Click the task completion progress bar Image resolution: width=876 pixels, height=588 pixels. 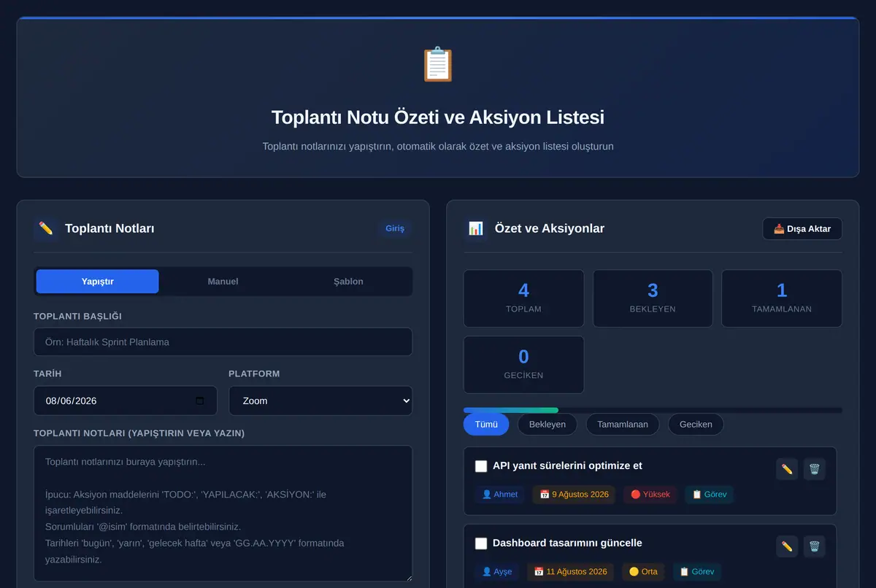(653, 411)
